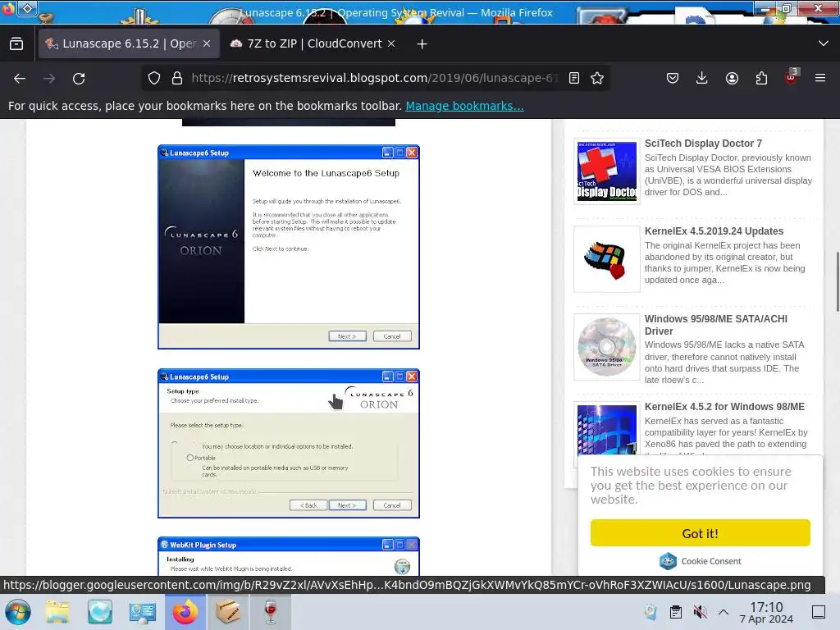
Task: Open the system settings taskbar icon
Action: pos(143,612)
